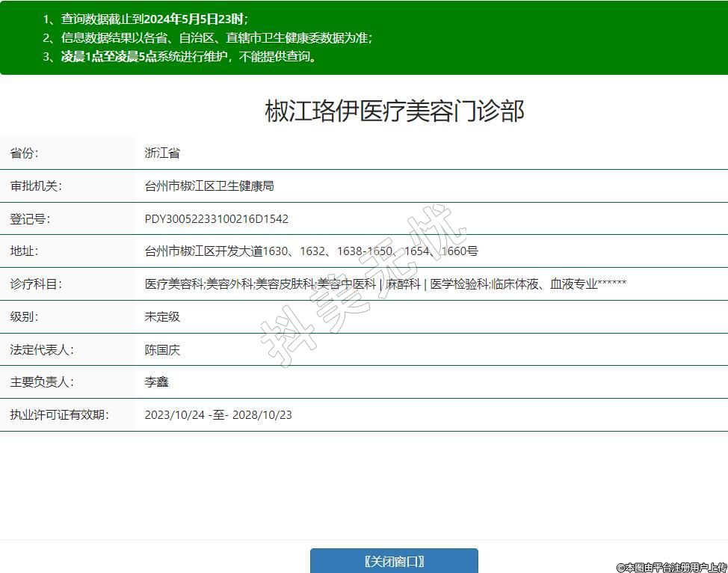
Task: Click the 关闭窗口 button
Action: [394, 561]
